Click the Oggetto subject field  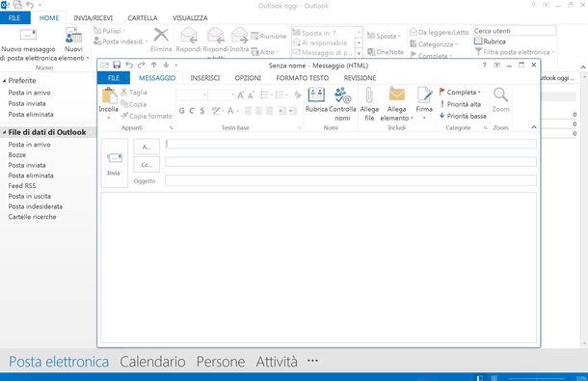pyautogui.click(x=351, y=180)
